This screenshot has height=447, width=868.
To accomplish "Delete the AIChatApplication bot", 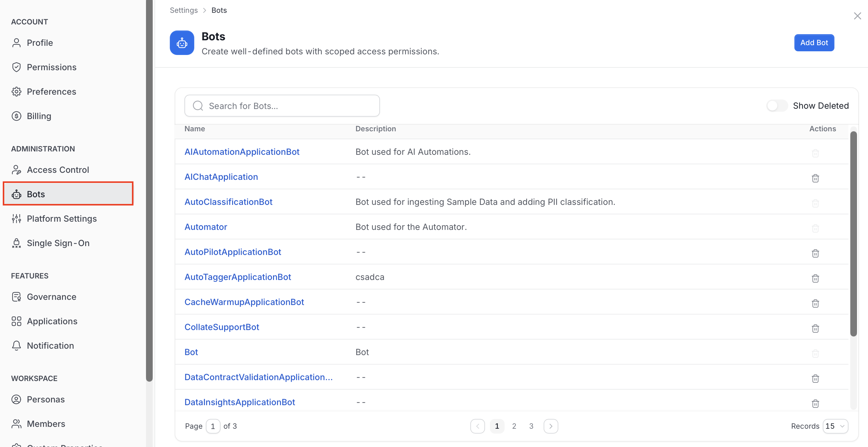I will tap(815, 178).
